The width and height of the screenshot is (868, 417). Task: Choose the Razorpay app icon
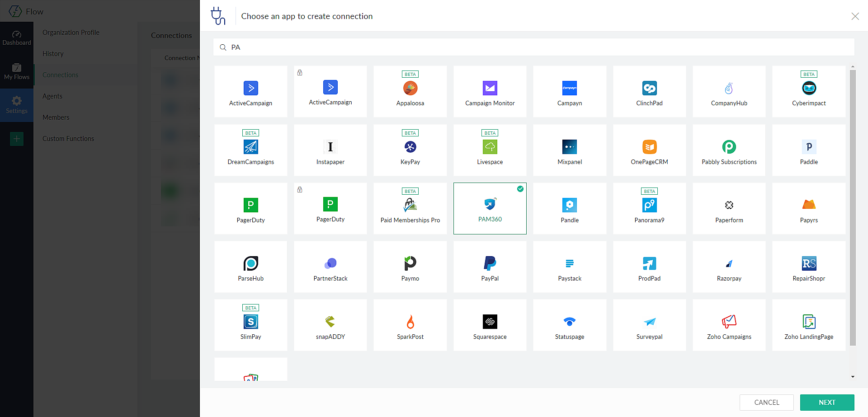[729, 267]
